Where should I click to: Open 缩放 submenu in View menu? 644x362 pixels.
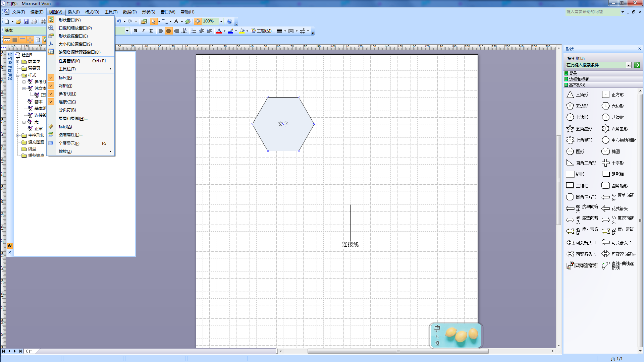click(x=81, y=152)
